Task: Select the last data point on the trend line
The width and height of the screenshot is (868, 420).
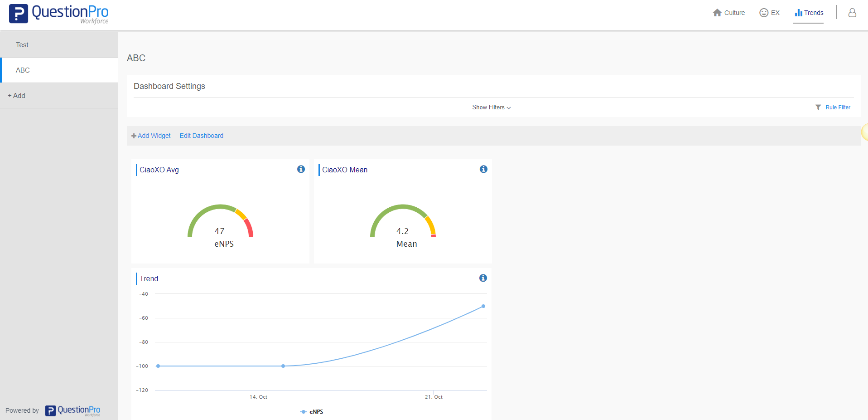Action: (x=483, y=306)
